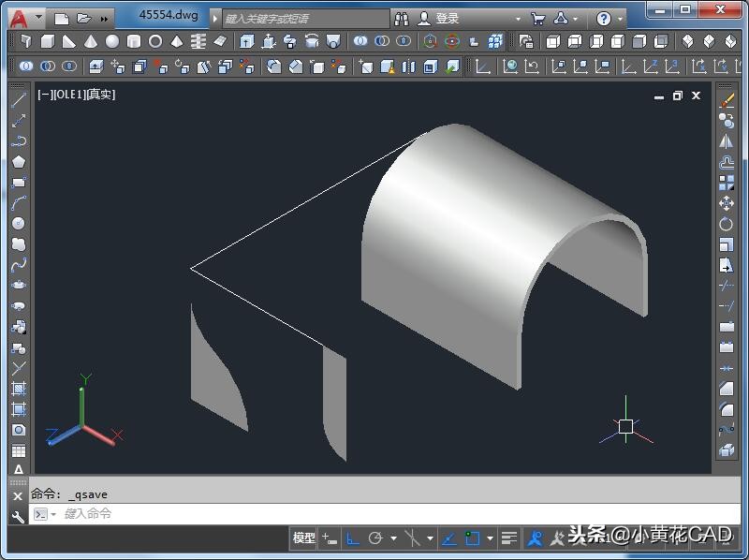Switch to the 45554.dwg file tab
This screenshot has height=560, width=749.
169,16
